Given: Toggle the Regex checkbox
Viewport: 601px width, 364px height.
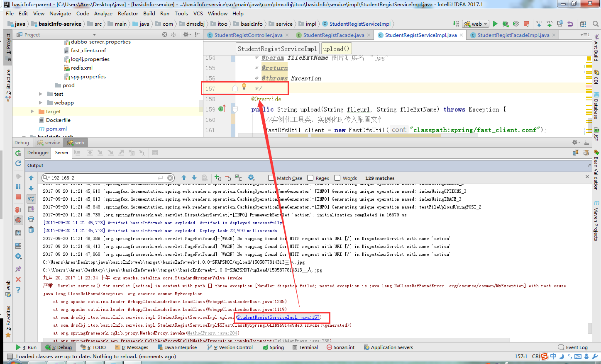Looking at the screenshot, I should tap(310, 178).
